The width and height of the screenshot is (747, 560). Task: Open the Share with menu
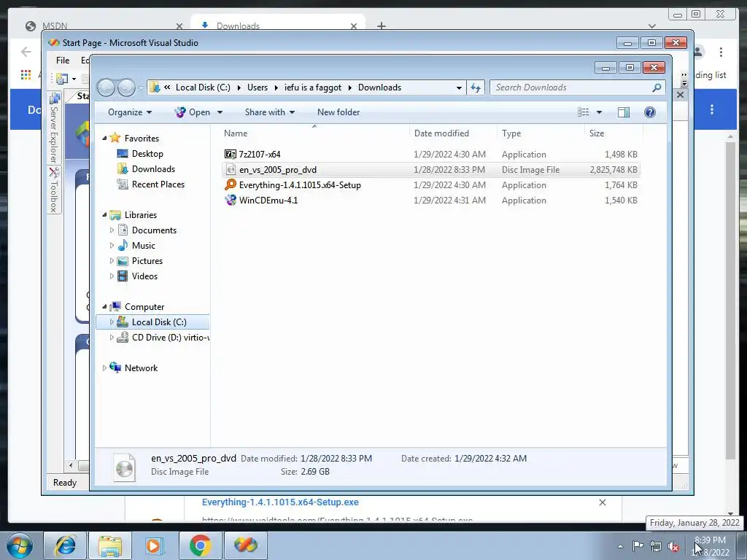[270, 112]
